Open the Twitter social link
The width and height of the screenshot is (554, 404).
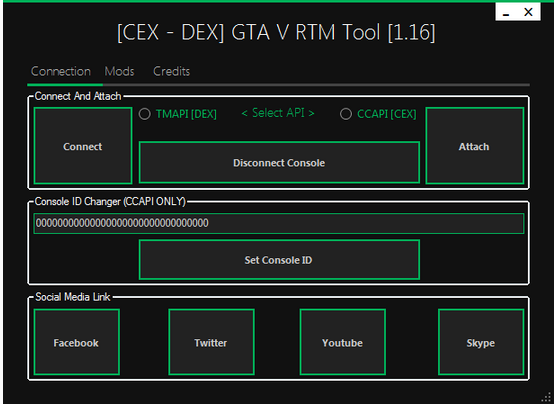[x=211, y=342]
